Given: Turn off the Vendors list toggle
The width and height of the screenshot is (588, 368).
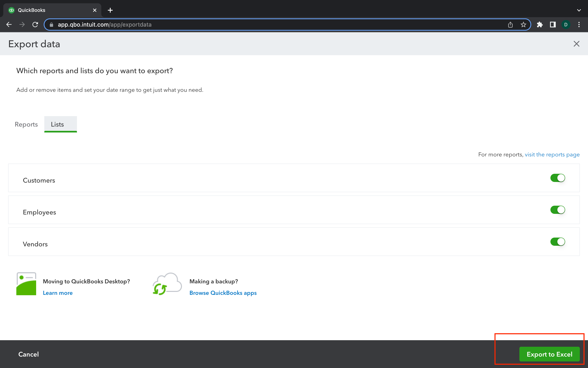Looking at the screenshot, I should (x=558, y=242).
